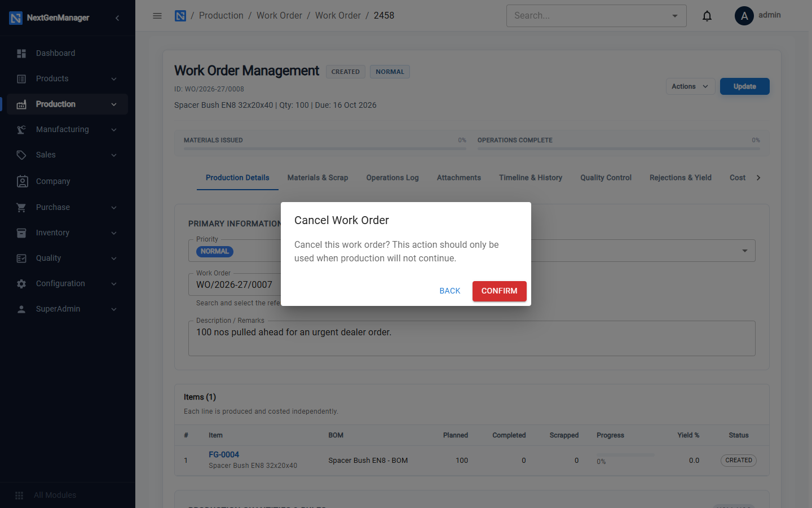Go to Production breadcrumb link
The width and height of the screenshot is (812, 508).
coord(221,16)
